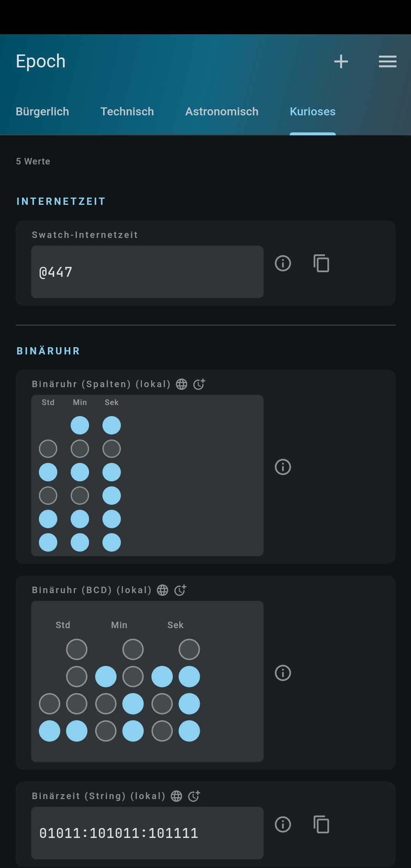Click globe icon beside Binärzeit (String)
This screenshot has height=868, width=411.
pyautogui.click(x=176, y=796)
